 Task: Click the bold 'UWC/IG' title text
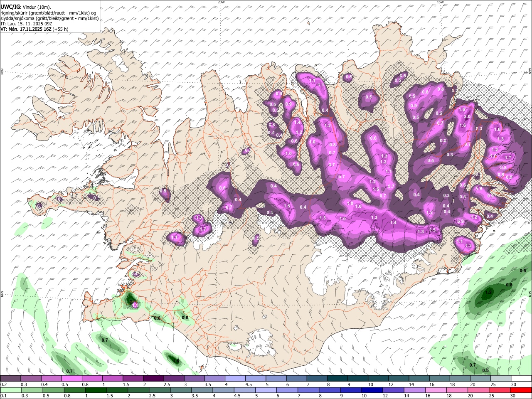pos(10,7)
